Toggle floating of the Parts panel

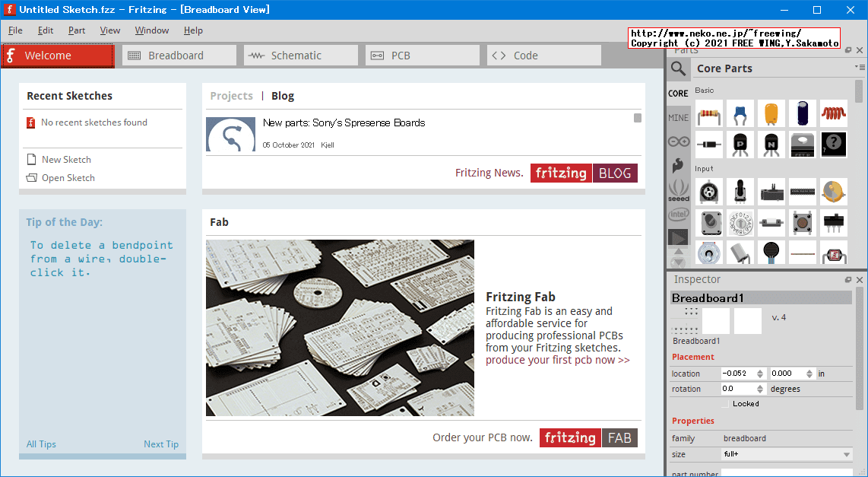tap(847, 50)
